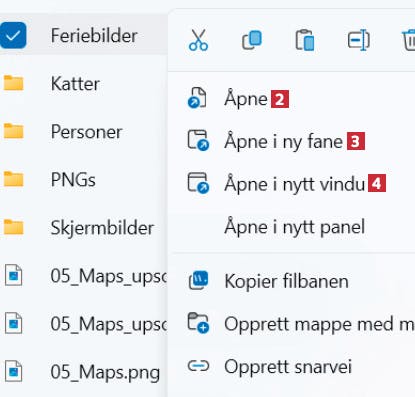
Task: Click the Rename icon
Action: pyautogui.click(x=358, y=40)
